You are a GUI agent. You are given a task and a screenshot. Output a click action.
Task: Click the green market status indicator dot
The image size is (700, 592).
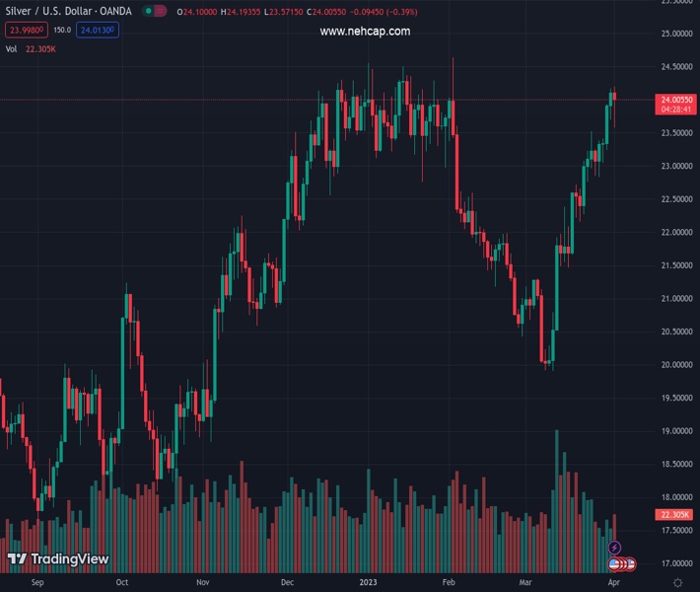point(148,12)
